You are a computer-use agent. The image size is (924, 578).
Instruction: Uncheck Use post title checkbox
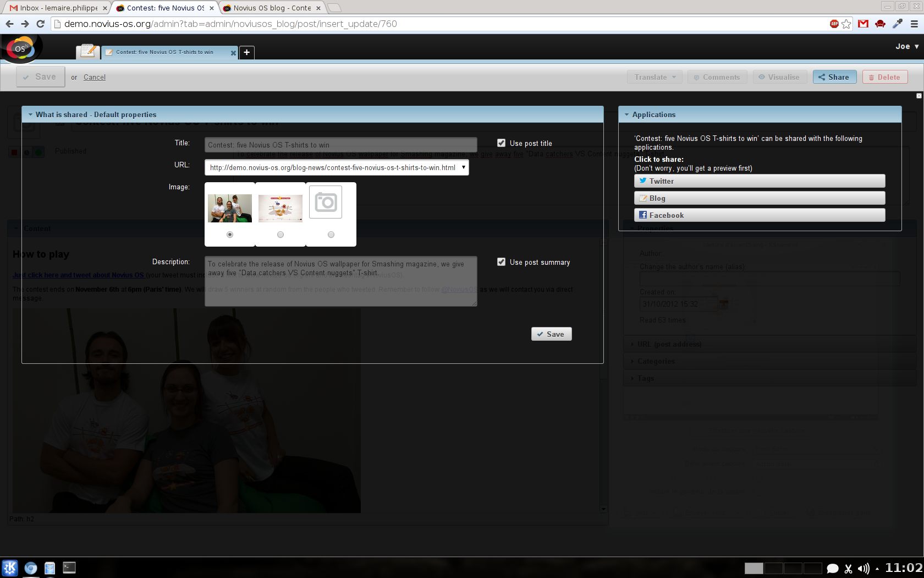point(501,143)
